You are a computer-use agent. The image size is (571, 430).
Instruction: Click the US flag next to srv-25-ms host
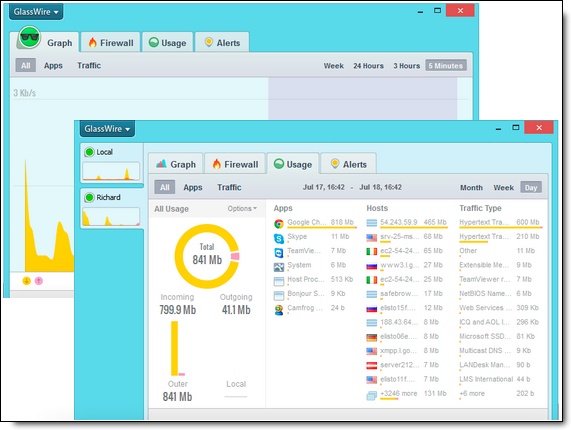[372, 237]
